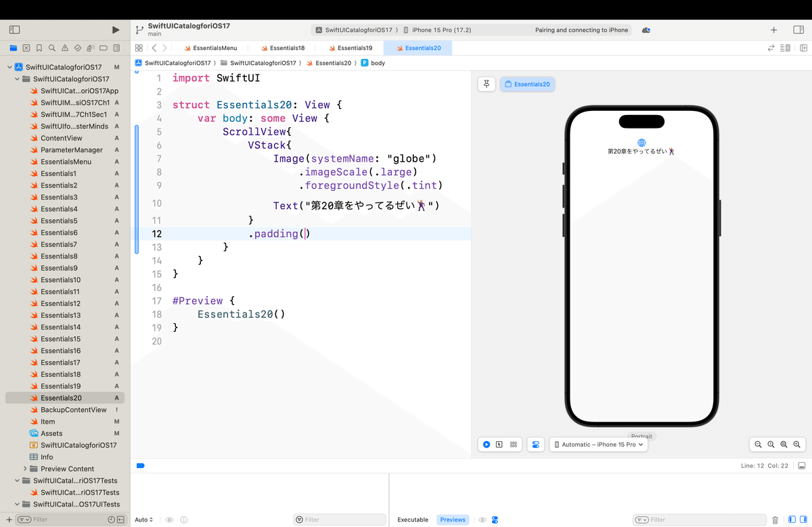Viewport: 812px width, 527px height.
Task: Hide the variables view pane
Action: tap(792, 520)
